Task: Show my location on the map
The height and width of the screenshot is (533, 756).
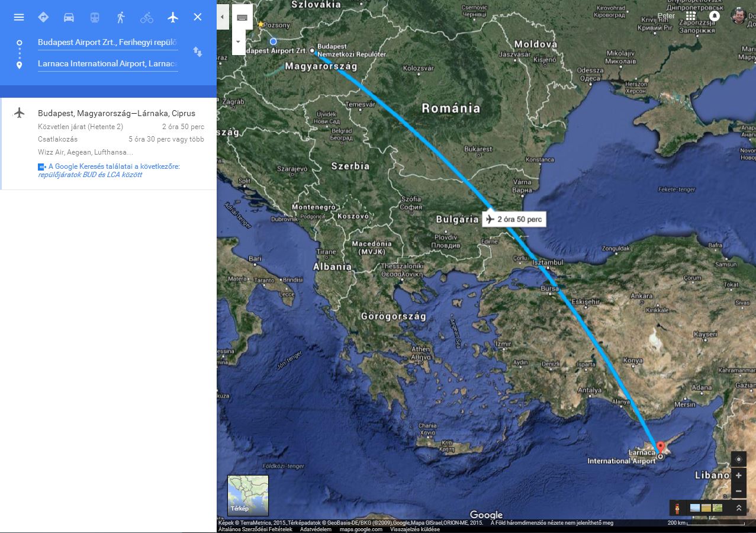Action: [x=738, y=459]
